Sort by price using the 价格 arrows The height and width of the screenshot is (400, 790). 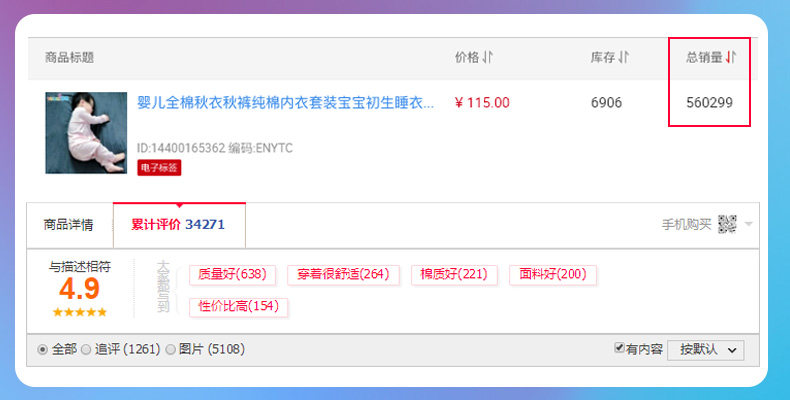pyautogui.click(x=488, y=58)
